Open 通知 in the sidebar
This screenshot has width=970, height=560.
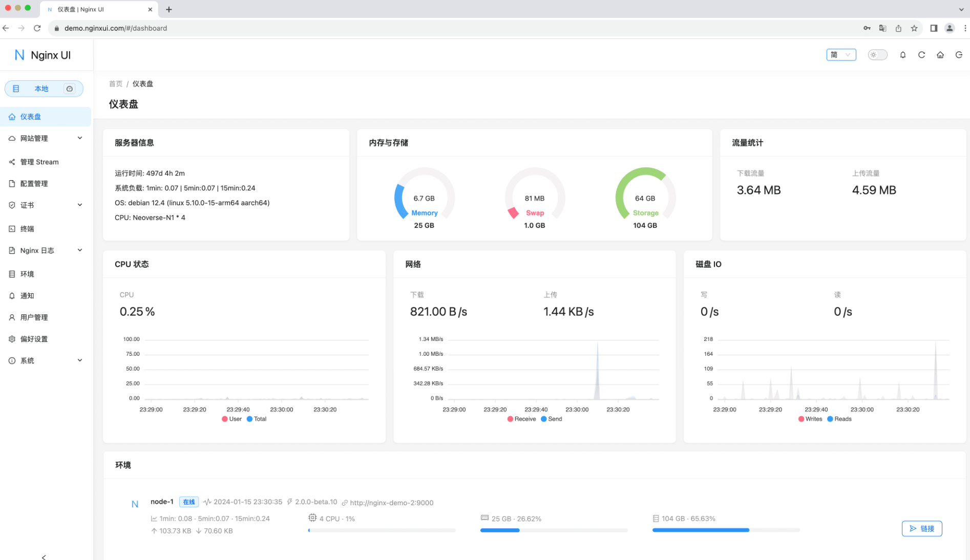46,295
